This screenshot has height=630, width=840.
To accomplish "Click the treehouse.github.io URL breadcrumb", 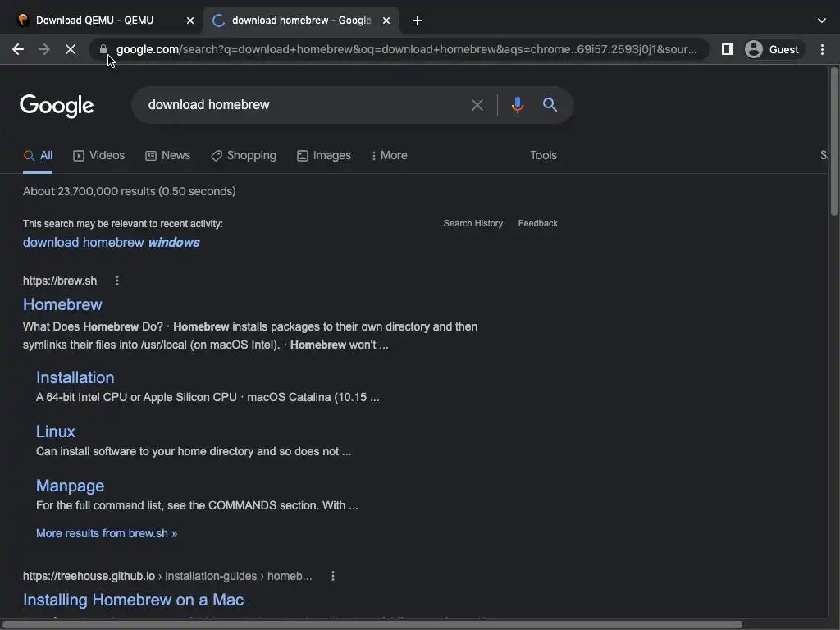I will 167,576.
